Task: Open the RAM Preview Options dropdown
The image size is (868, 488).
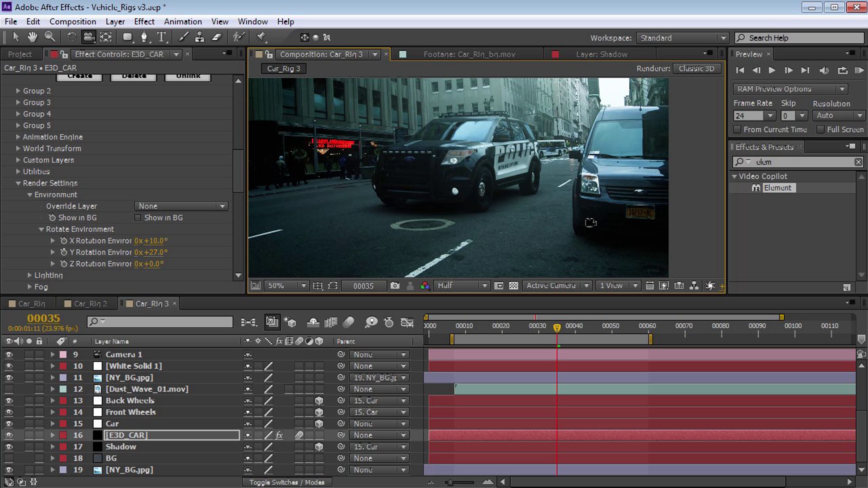Action: tap(790, 89)
